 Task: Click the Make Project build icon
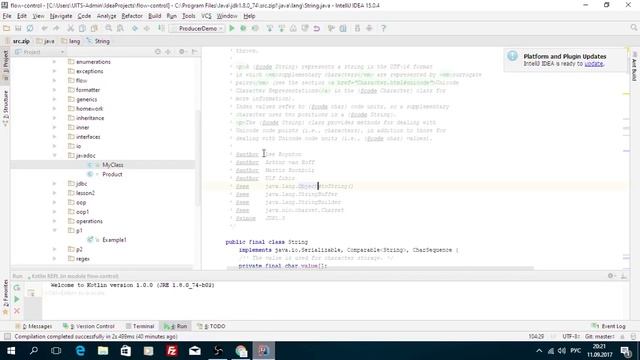(x=161, y=28)
